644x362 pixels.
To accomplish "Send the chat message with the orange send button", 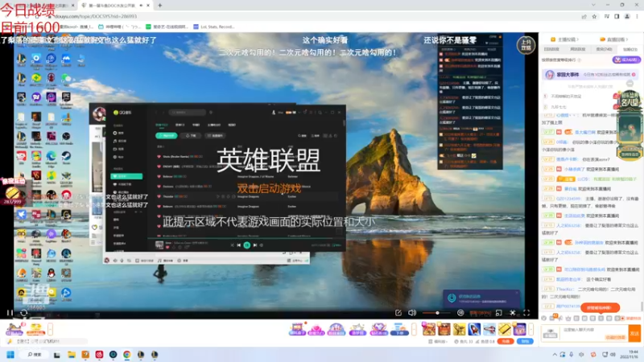I will pos(634,333).
